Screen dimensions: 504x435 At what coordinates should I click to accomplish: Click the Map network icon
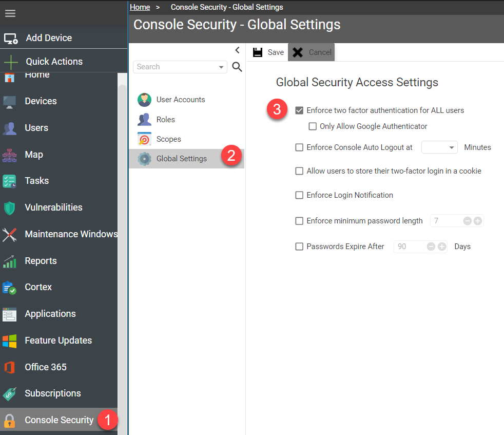pyautogui.click(x=9, y=155)
